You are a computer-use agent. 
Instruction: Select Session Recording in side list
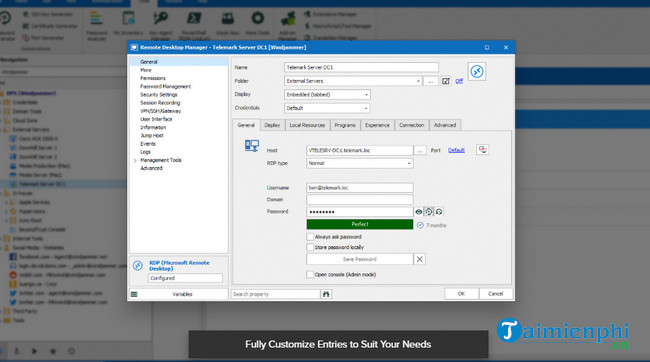[x=160, y=103]
